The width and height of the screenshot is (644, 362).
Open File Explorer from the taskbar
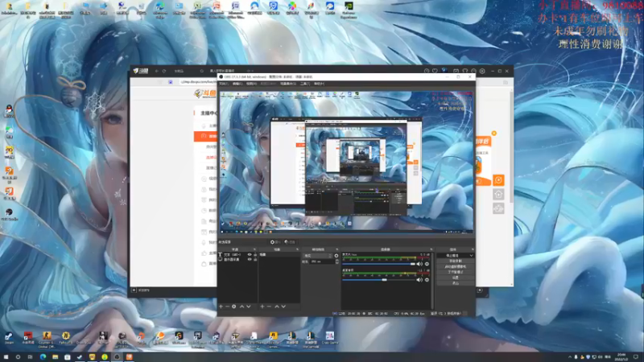pyautogui.click(x=55, y=357)
